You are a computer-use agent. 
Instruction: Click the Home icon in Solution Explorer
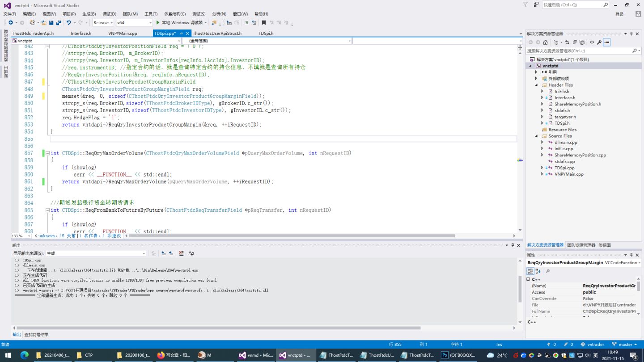pos(545,42)
